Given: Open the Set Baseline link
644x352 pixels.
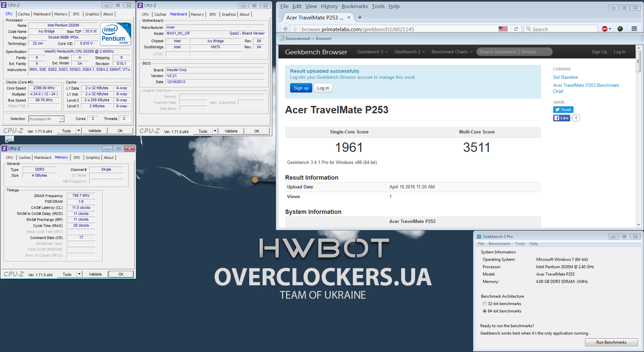Looking at the screenshot, I should click(565, 77).
